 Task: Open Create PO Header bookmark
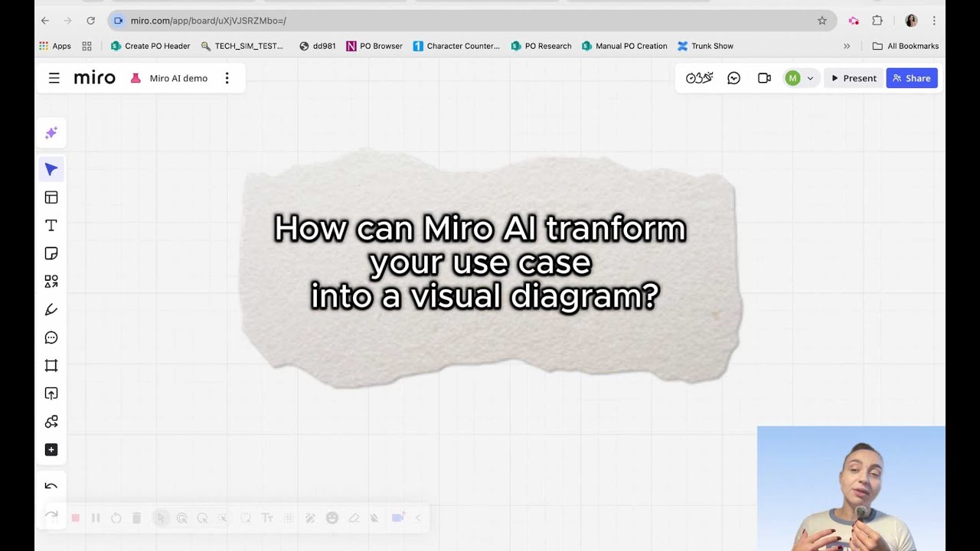coord(150,46)
